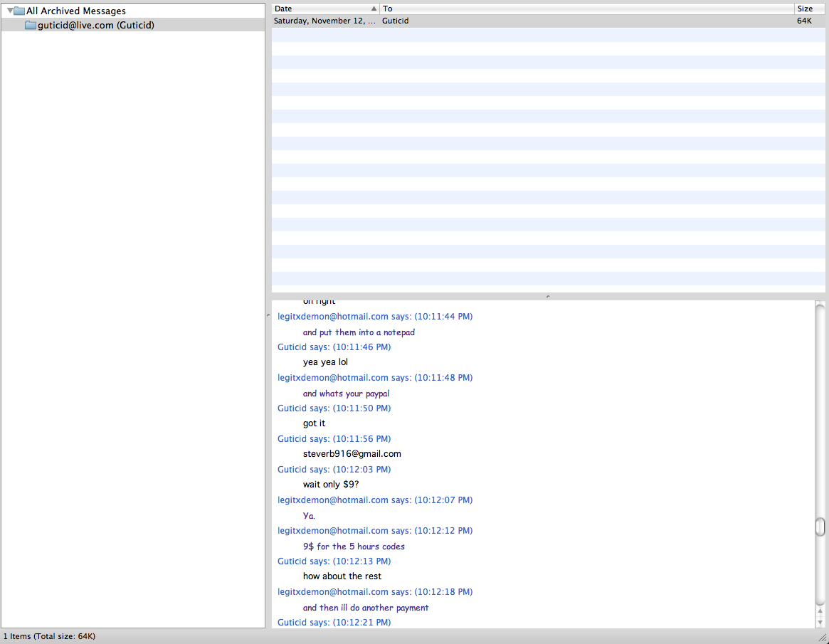Click the scroll down arrow in the transcript
This screenshot has height=644, width=829.
tap(820, 623)
